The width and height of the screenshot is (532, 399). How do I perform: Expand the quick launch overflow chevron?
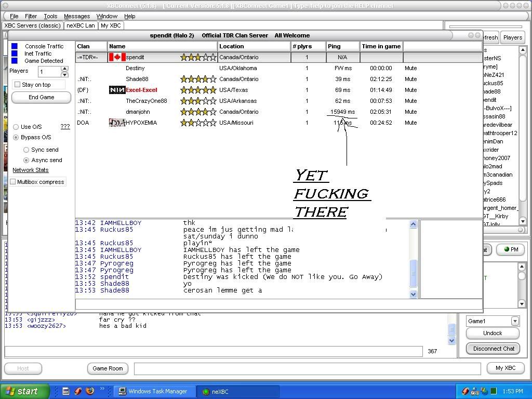point(102,389)
